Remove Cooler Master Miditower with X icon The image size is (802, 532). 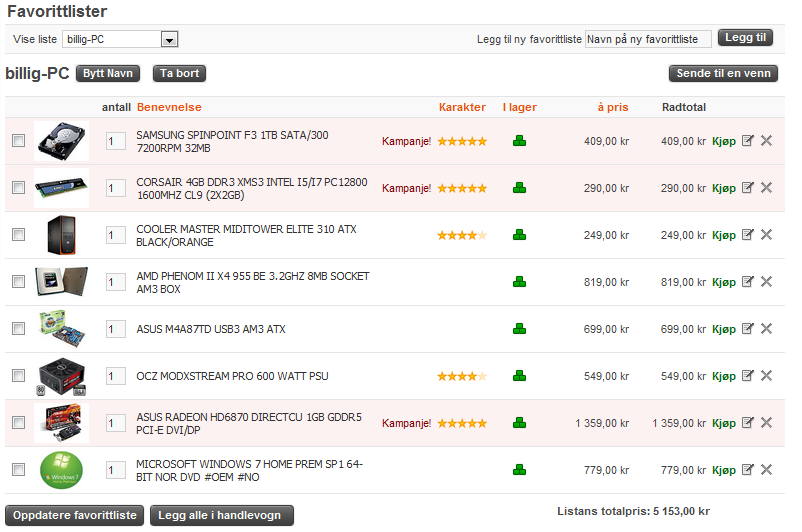click(766, 235)
